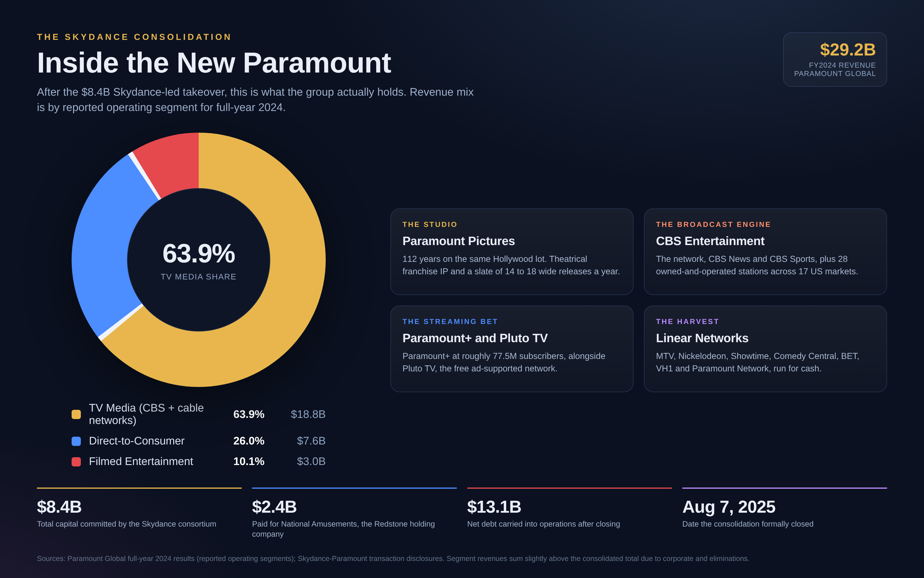The width and height of the screenshot is (924, 578).
Task: Click the Filmed Entertainment legend label
Action: pos(141,462)
